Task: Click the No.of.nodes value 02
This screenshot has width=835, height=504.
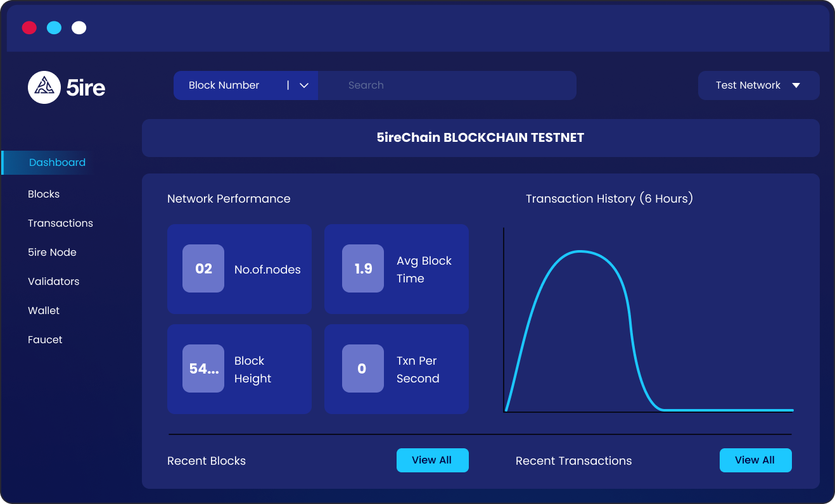Action: pos(203,268)
